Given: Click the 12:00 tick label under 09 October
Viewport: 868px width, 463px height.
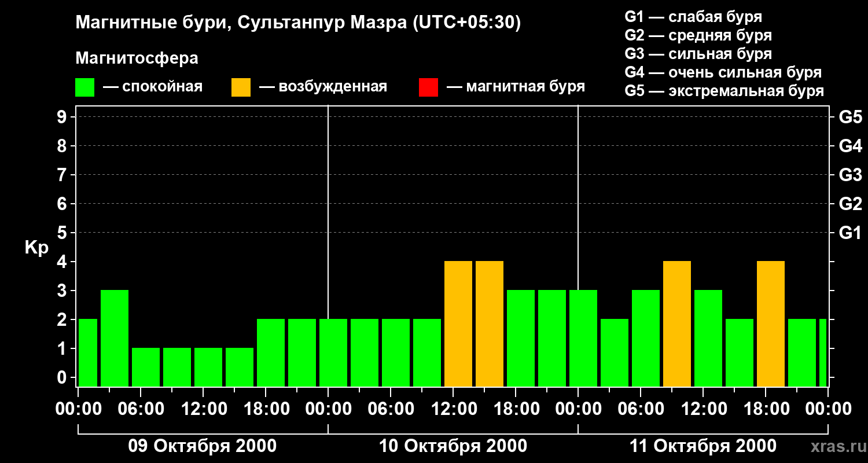Looking at the screenshot, I should 204,409.
